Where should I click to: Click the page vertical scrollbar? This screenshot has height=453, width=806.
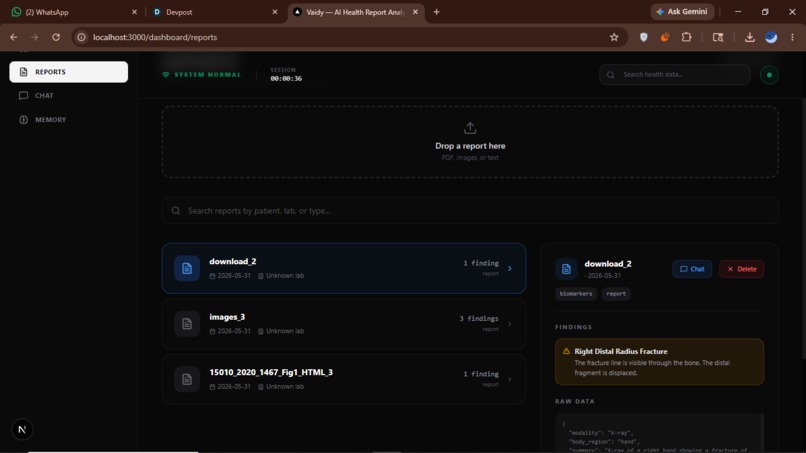[x=803, y=229]
